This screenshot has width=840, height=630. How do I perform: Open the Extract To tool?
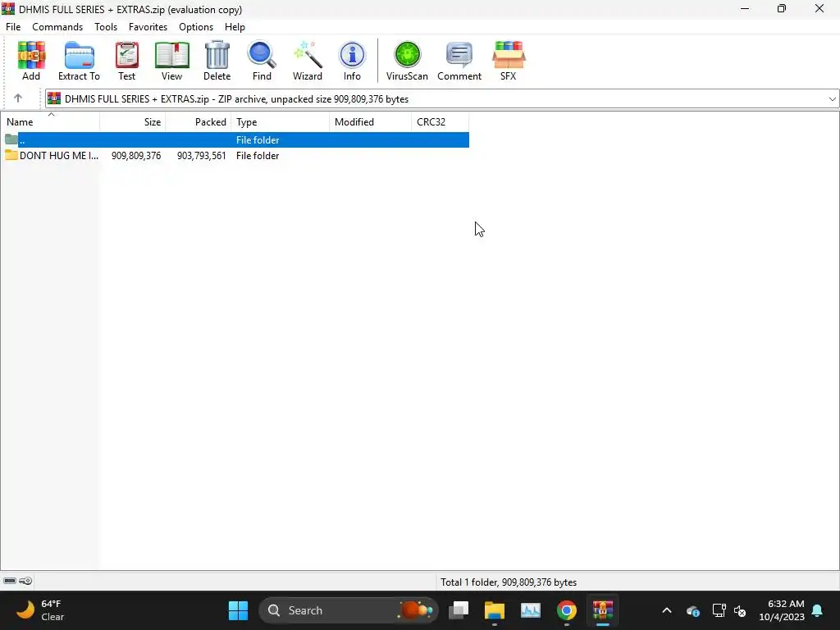79,61
